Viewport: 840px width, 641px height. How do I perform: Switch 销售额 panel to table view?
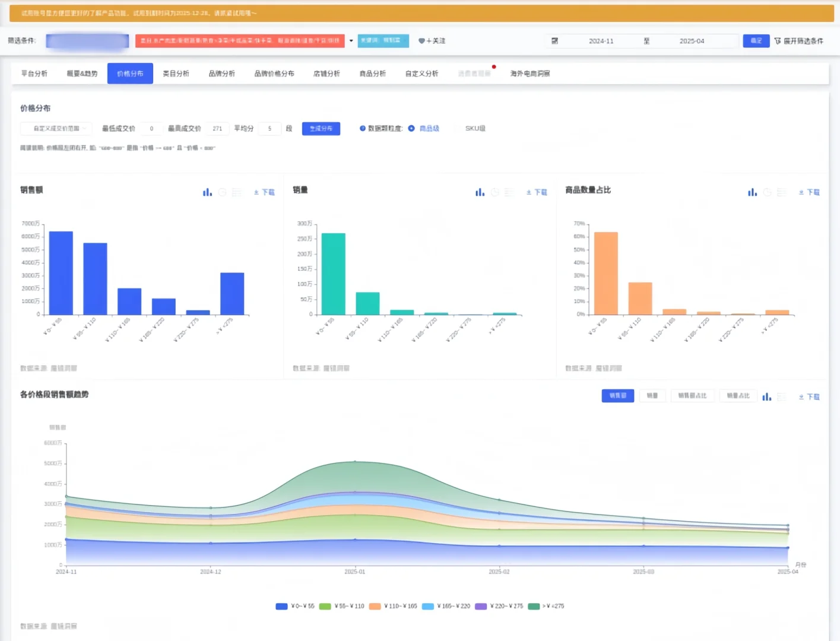[x=237, y=192]
